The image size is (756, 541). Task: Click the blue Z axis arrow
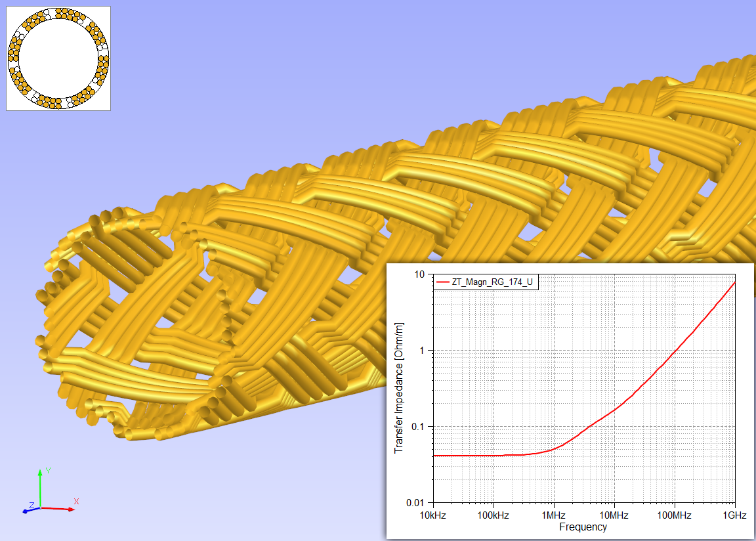click(x=29, y=509)
